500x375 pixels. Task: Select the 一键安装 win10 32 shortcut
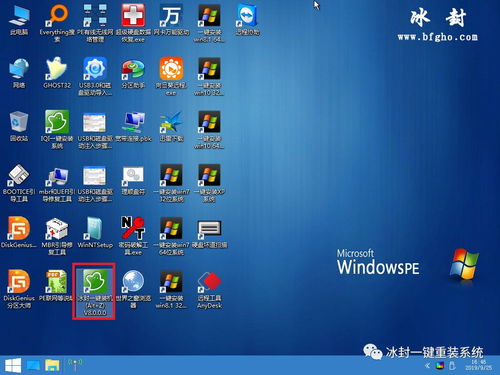pos(209,77)
